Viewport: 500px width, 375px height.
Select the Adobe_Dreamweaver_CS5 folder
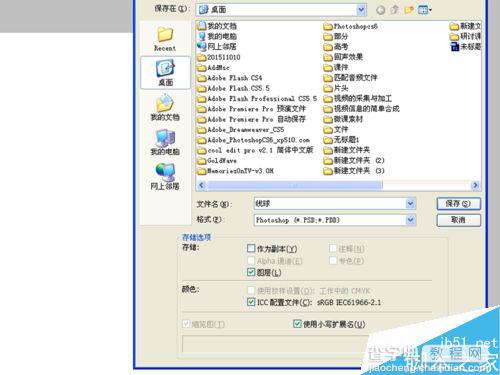[x=241, y=130]
